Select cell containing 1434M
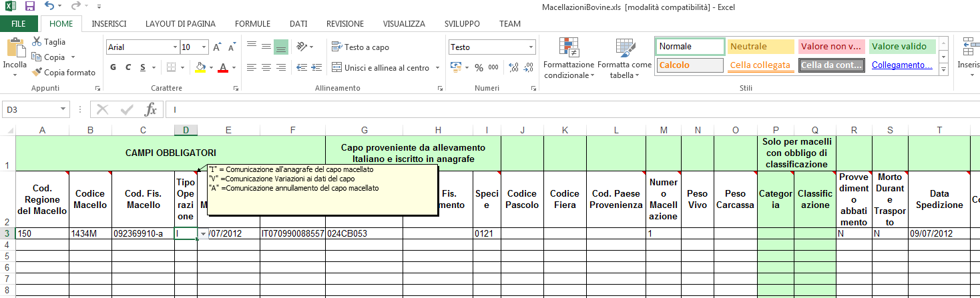Viewport: 980px width, 298px height. (90, 233)
